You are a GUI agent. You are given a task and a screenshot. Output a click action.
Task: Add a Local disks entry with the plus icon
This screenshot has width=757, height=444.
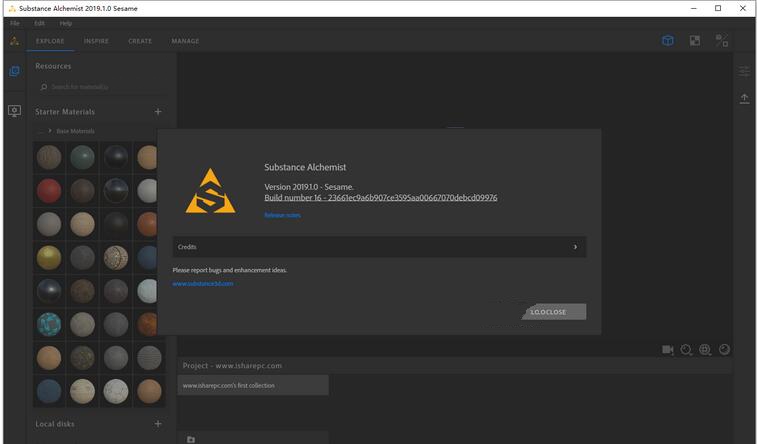click(158, 424)
